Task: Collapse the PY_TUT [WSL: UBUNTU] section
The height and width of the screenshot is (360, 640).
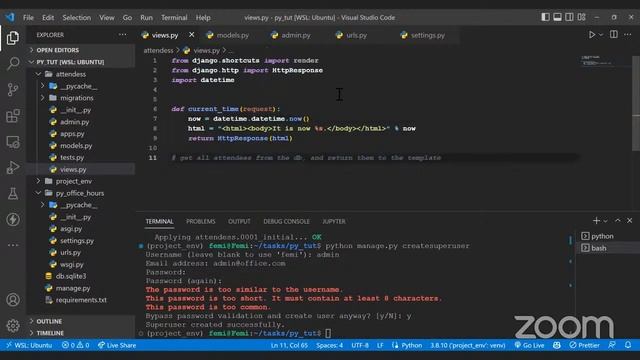Action: click(x=81, y=62)
